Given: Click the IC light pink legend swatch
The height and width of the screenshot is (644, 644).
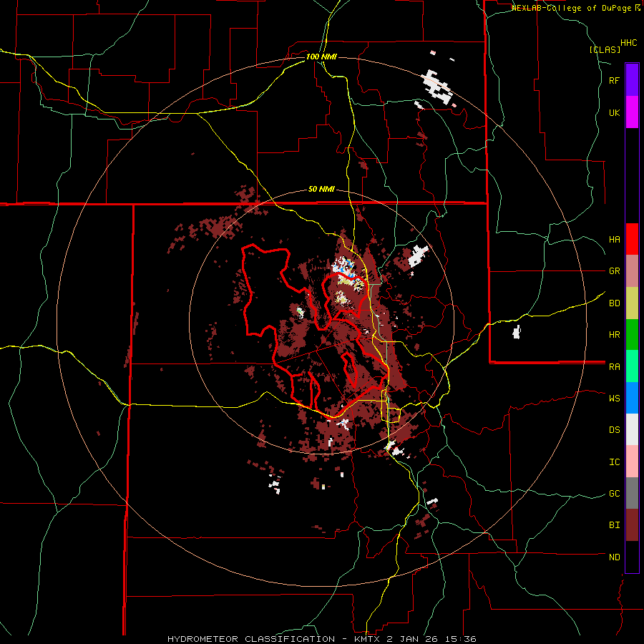Looking at the screenshot, I should point(632,462).
